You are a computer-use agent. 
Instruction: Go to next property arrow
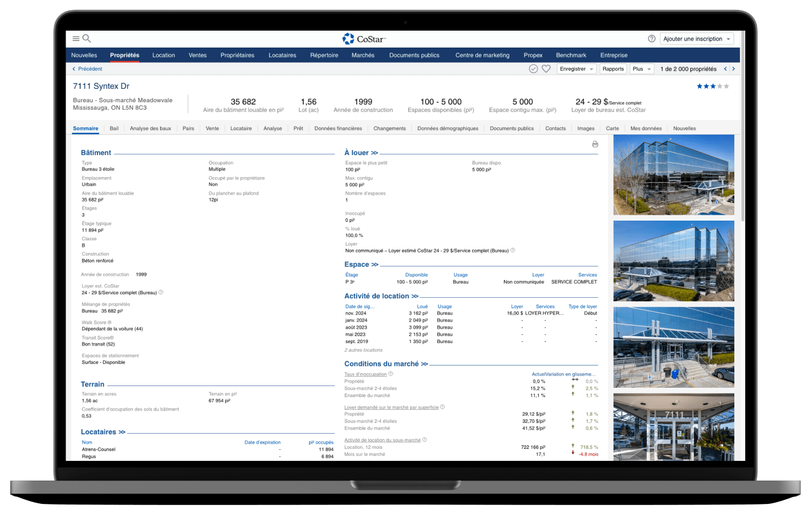coord(733,69)
